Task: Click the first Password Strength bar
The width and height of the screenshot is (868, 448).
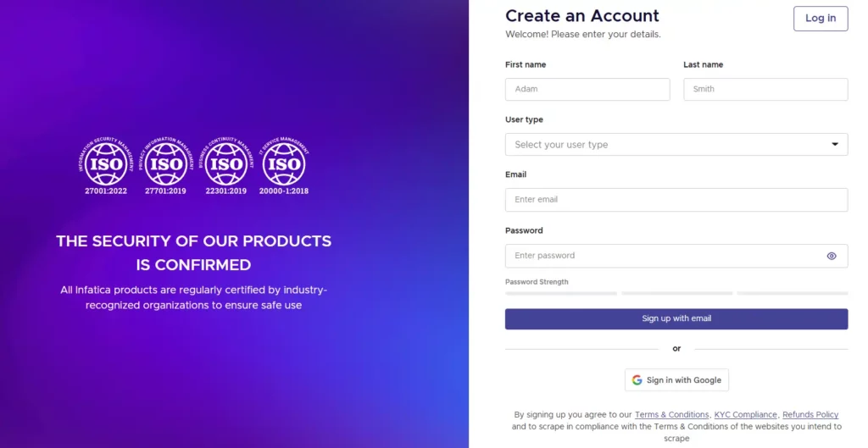Action: click(561, 293)
